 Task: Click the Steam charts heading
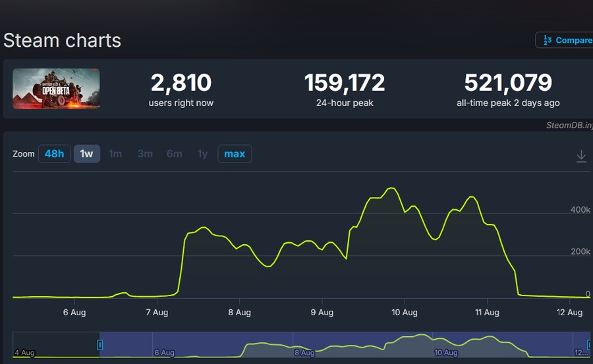(63, 40)
